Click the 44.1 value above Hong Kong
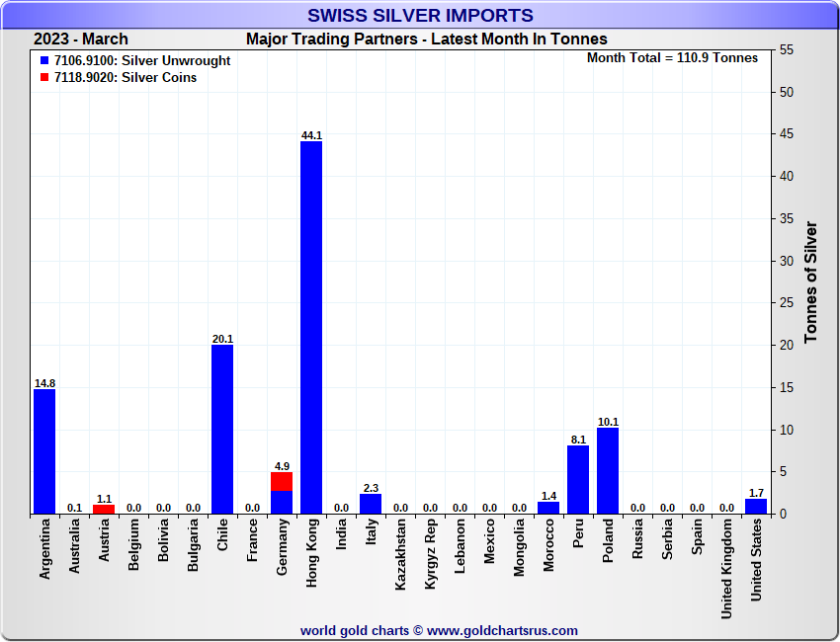This screenshot has height=642, width=840. point(311,136)
